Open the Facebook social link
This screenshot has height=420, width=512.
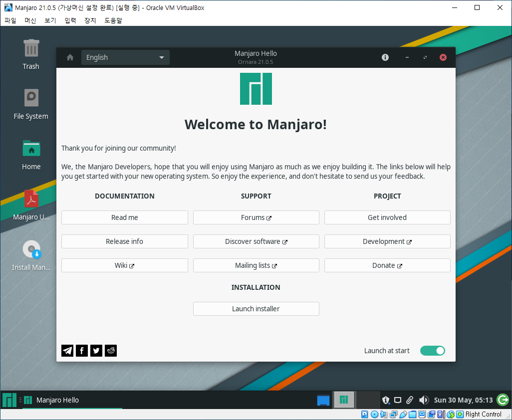point(82,351)
